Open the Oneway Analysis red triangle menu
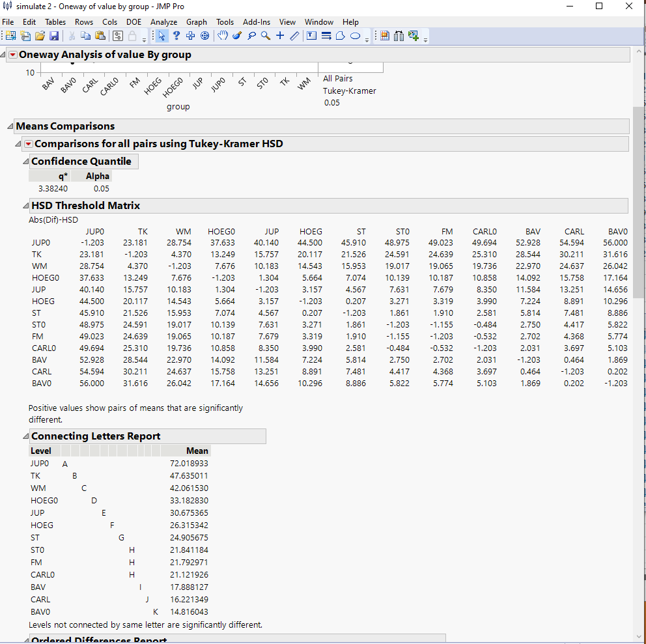The height and width of the screenshot is (644, 646). click(x=12, y=55)
